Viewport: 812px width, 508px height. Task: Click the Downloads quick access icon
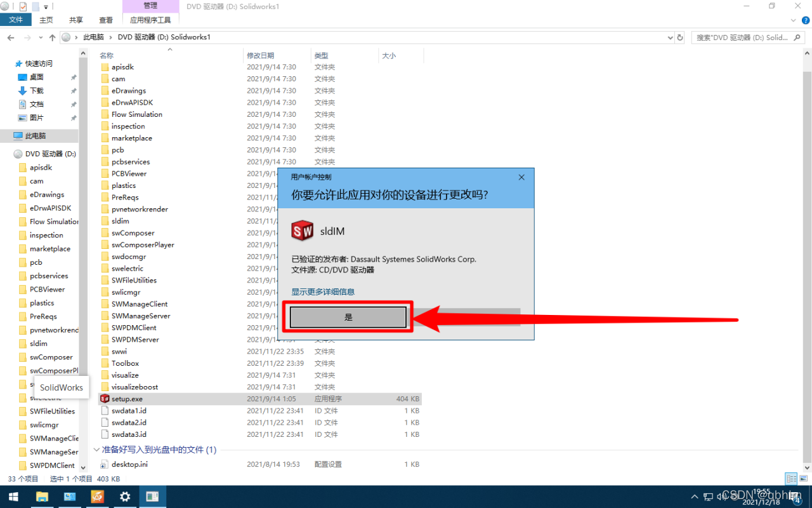coord(22,91)
